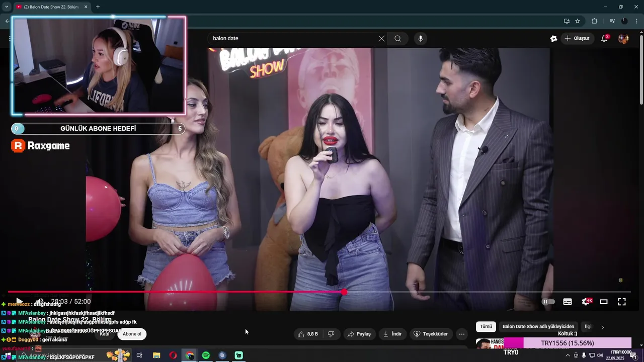644x362 pixels.
Task: Open the Windows notification center
Action: tap(633, 355)
